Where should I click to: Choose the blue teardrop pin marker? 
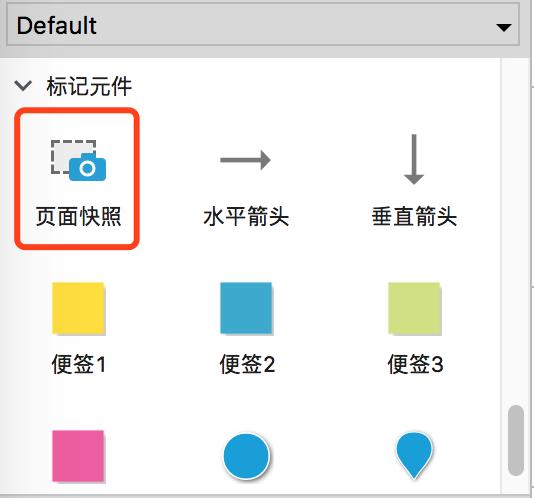(x=414, y=456)
